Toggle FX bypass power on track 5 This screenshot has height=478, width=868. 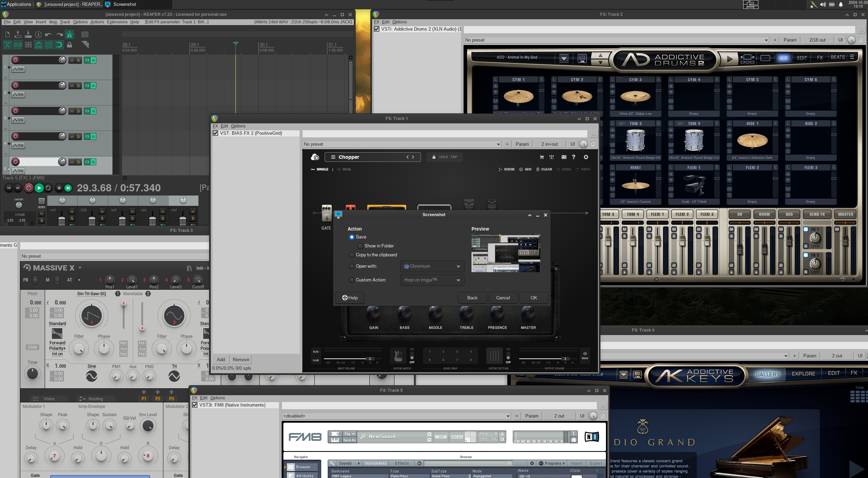tap(93, 162)
